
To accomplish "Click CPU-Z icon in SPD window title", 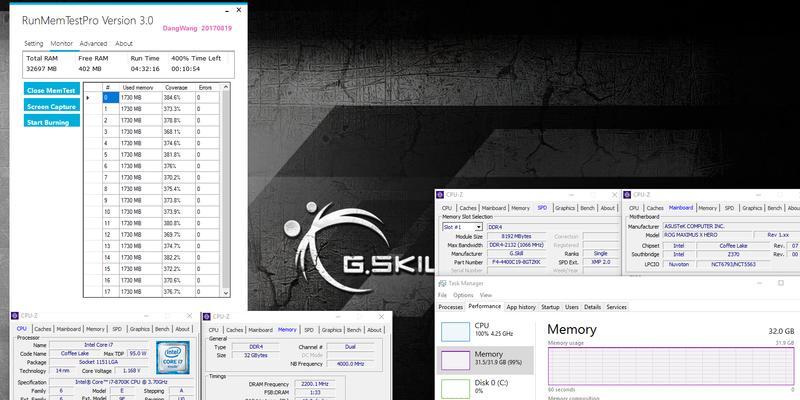I will point(441,195).
